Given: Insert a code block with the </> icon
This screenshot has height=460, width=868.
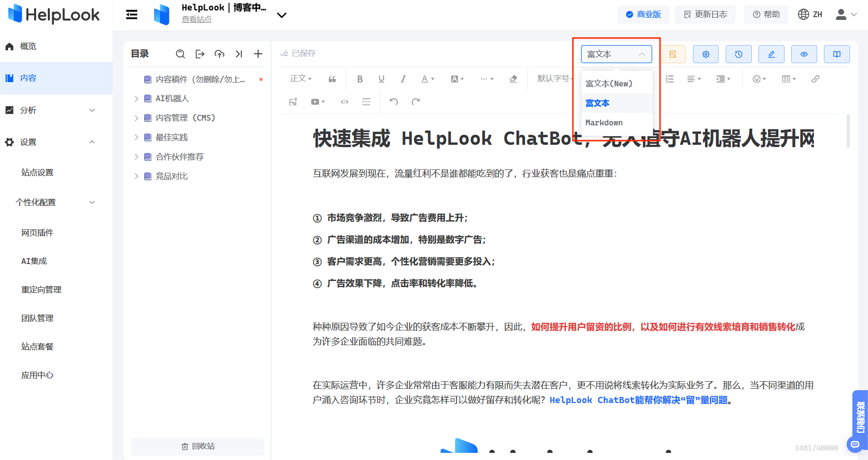Looking at the screenshot, I should (345, 102).
